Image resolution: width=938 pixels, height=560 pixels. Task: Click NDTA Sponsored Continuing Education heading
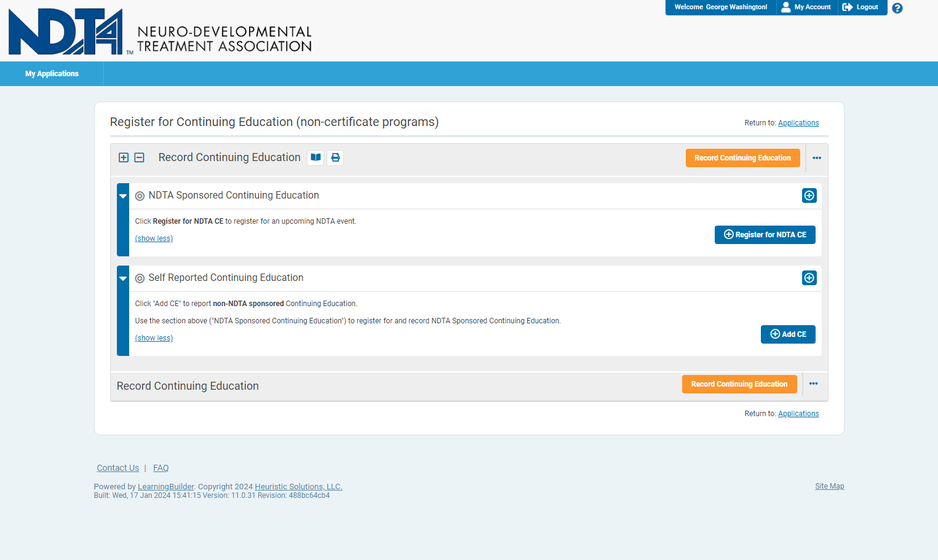tap(234, 195)
